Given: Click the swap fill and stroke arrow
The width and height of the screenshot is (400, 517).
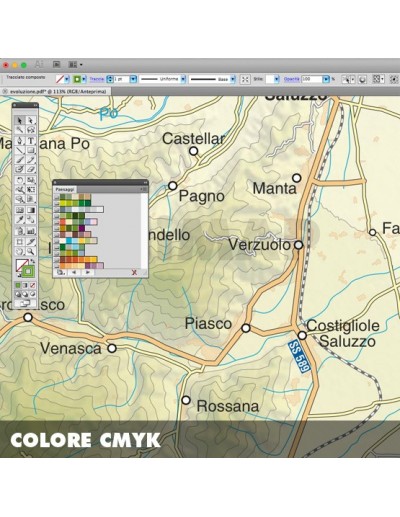Looking at the screenshot, I should (32, 261).
